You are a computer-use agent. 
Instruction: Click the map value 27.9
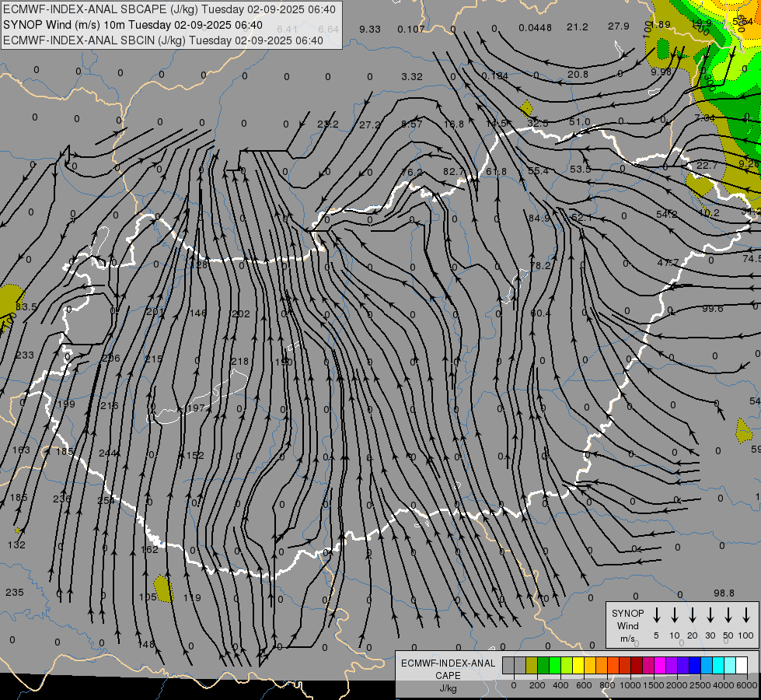click(x=618, y=26)
